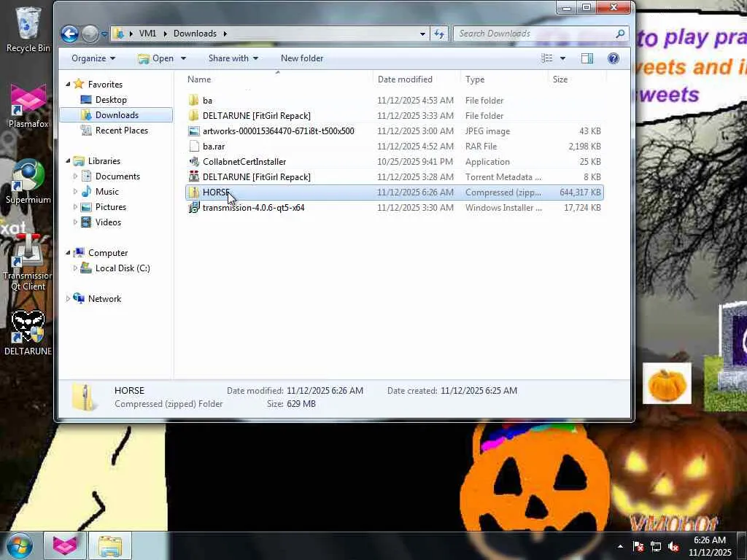747x560 pixels.
Task: Select the ba folder icon
Action: click(193, 101)
